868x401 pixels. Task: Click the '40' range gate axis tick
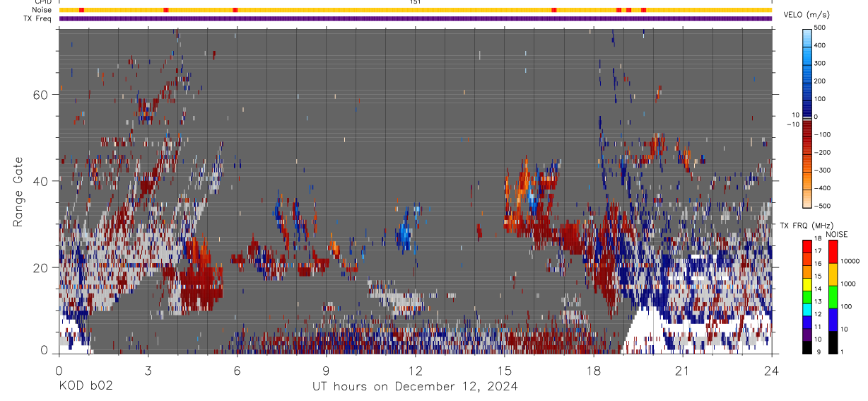(x=41, y=181)
